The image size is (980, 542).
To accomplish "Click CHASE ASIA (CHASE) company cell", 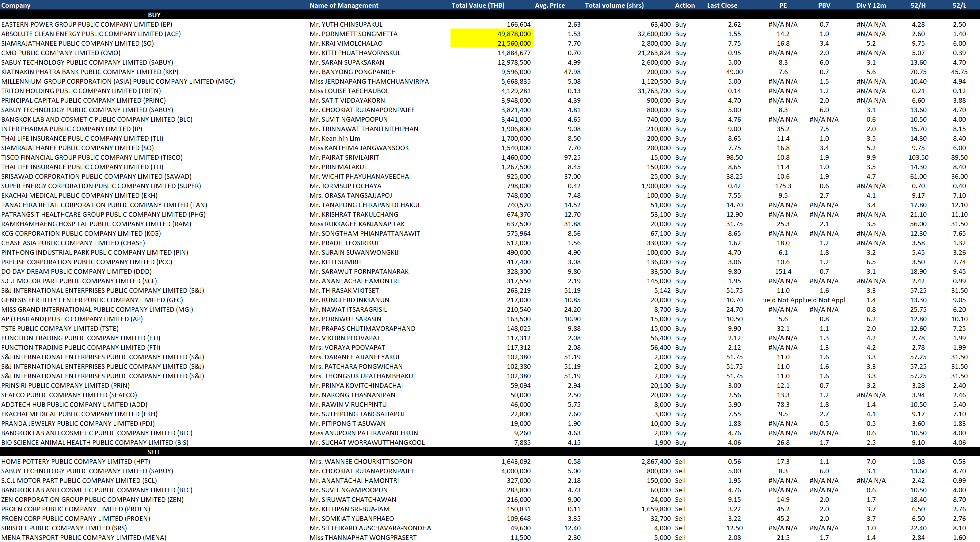I will coord(73,243).
